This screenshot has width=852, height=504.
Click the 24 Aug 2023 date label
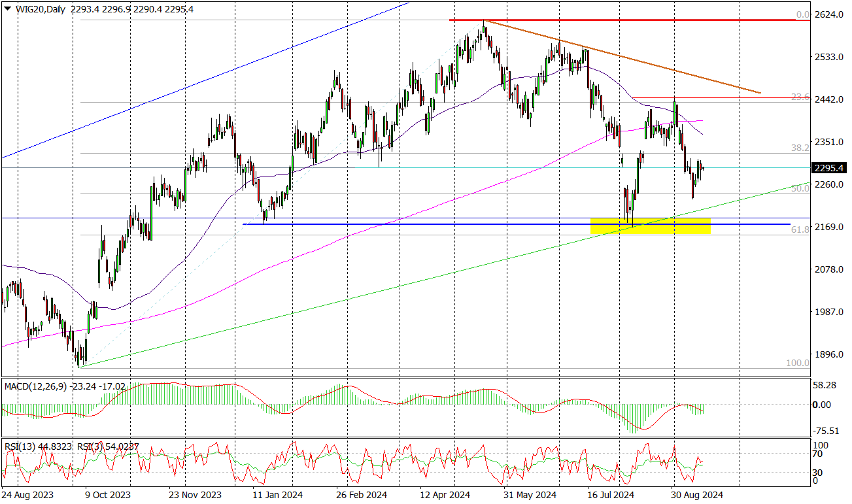click(27, 496)
